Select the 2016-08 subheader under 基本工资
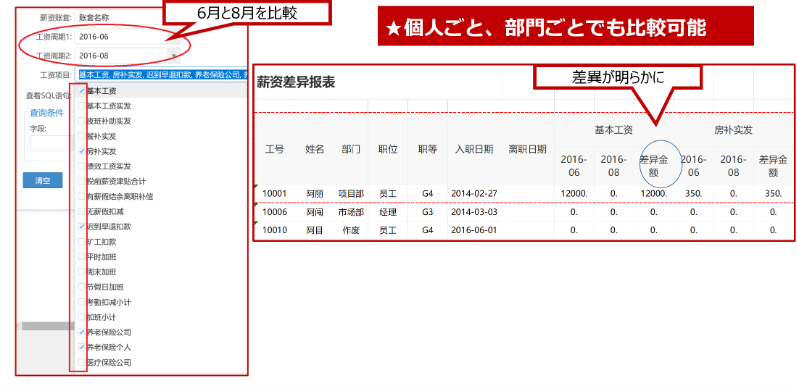 (614, 166)
